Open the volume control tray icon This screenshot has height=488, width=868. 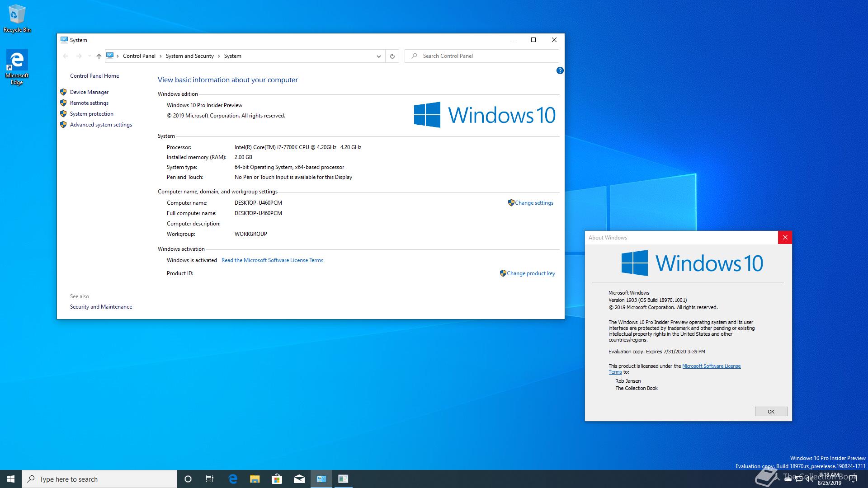(x=810, y=479)
